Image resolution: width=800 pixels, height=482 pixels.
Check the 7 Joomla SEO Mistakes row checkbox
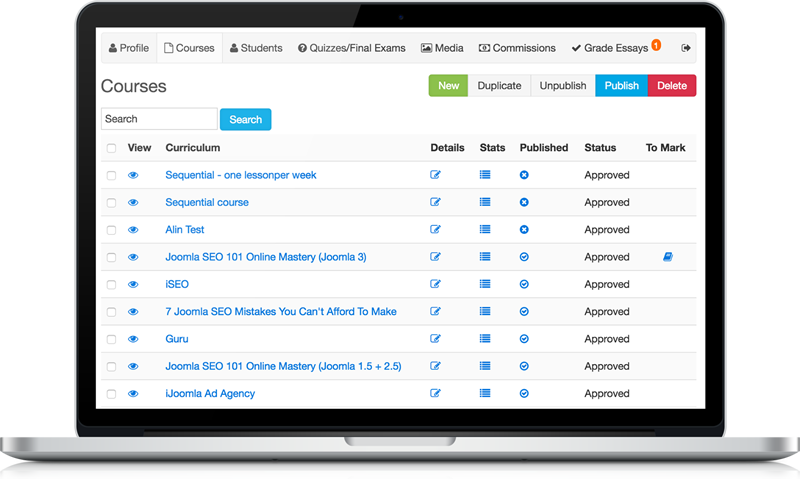111,312
